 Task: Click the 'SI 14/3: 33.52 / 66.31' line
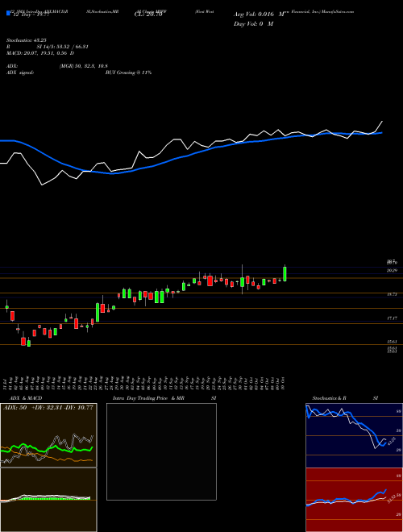click(x=63, y=47)
